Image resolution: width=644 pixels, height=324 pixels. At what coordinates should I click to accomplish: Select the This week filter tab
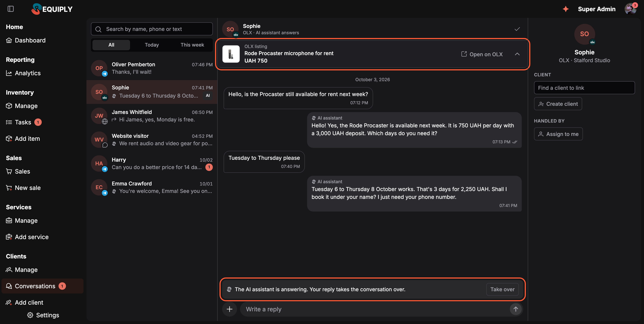(192, 45)
